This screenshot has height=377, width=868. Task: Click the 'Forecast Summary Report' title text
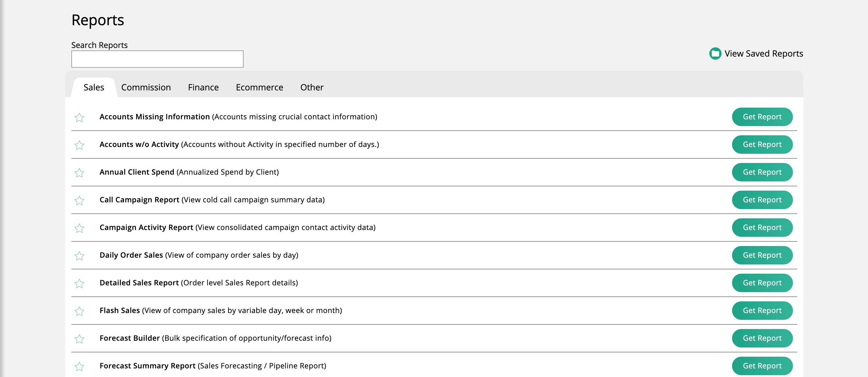pyautogui.click(x=147, y=366)
